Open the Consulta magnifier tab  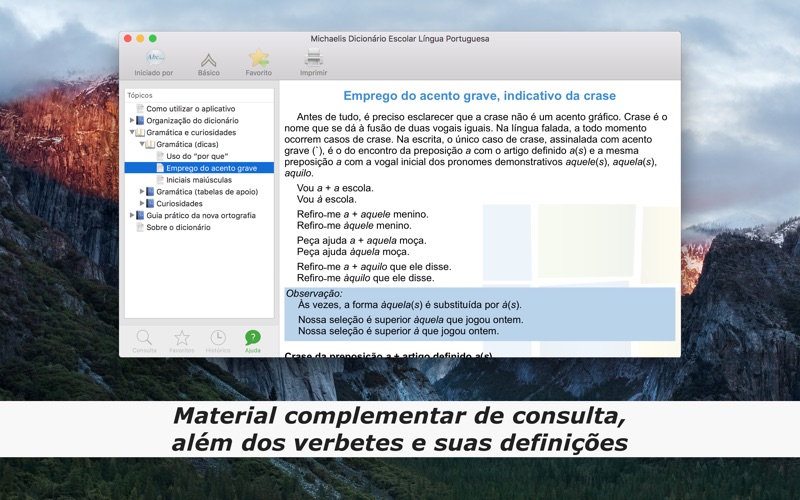click(144, 341)
